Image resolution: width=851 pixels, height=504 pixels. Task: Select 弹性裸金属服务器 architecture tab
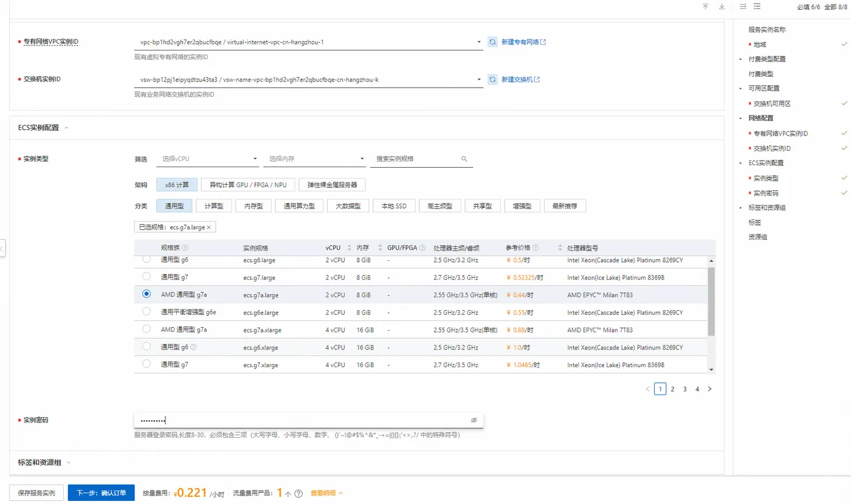pos(332,184)
